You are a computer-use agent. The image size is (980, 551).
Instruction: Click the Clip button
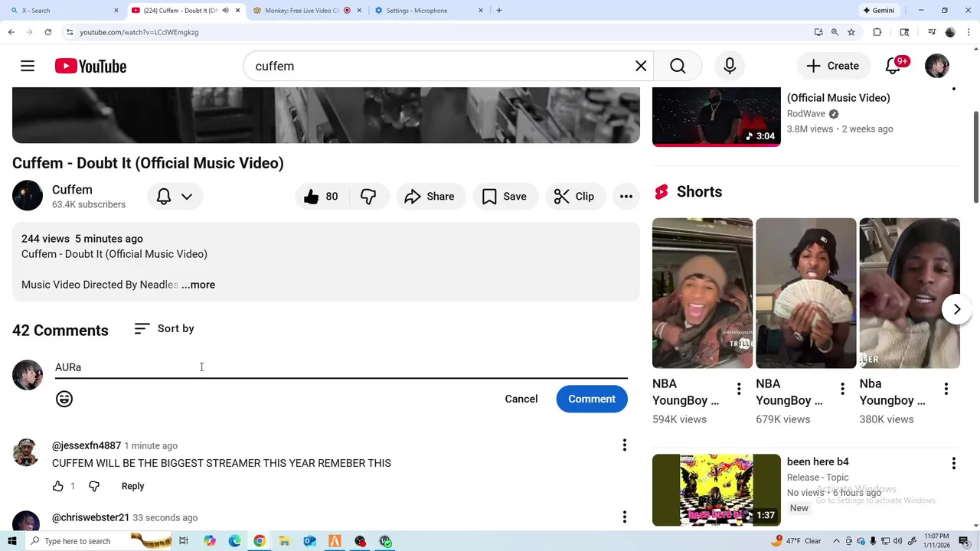point(574,197)
